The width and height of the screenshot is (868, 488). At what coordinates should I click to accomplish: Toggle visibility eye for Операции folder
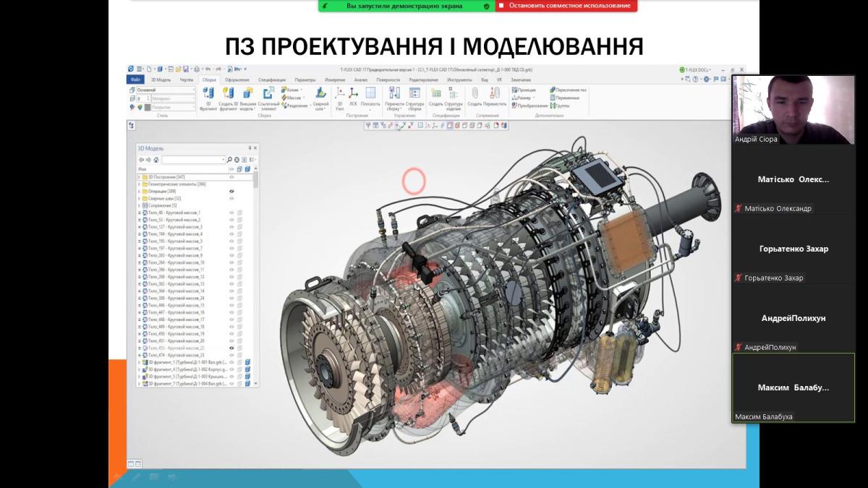pyautogui.click(x=232, y=191)
